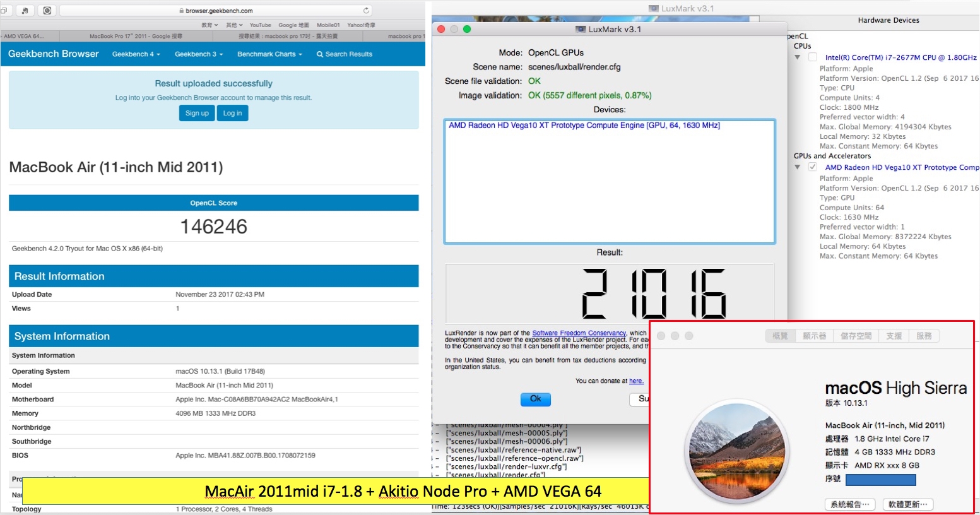Click the 'AMD RX xxx 8 GB' graphics text
980x515 pixels.
[x=887, y=466]
